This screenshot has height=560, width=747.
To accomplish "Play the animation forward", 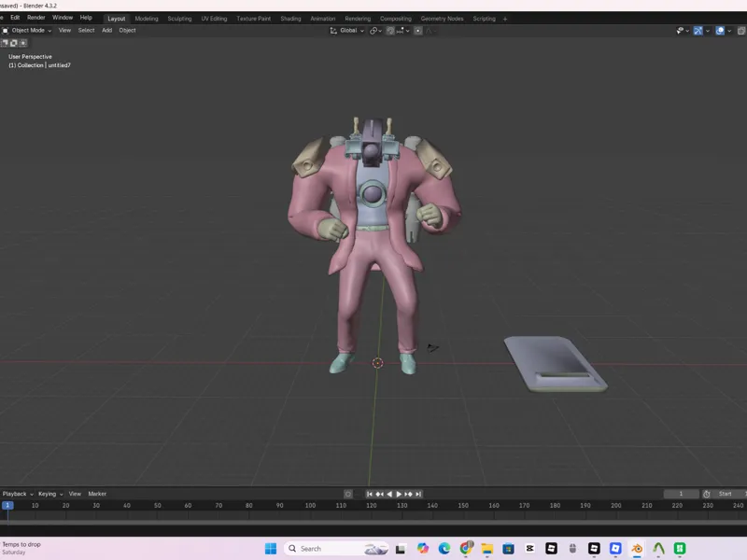I will tap(399, 494).
